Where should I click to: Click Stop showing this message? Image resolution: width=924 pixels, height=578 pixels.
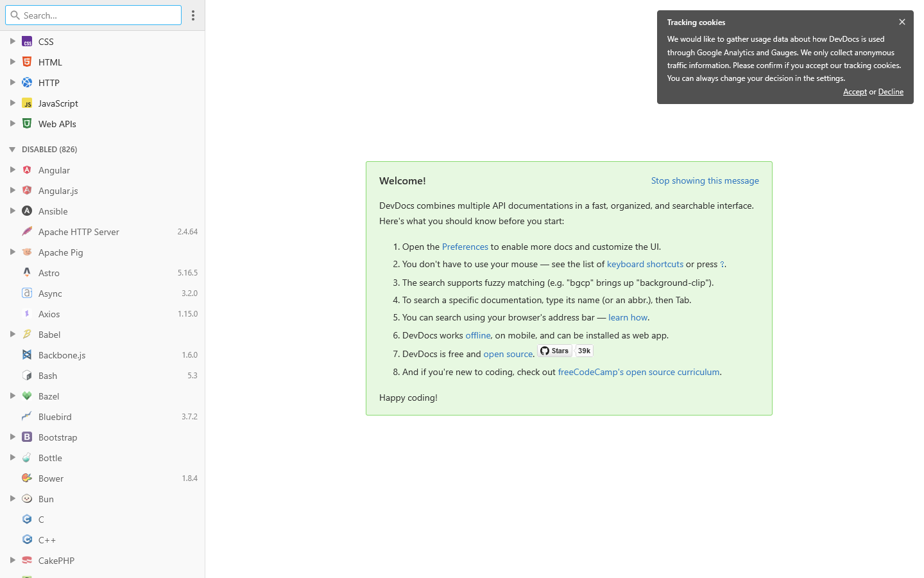(x=705, y=181)
